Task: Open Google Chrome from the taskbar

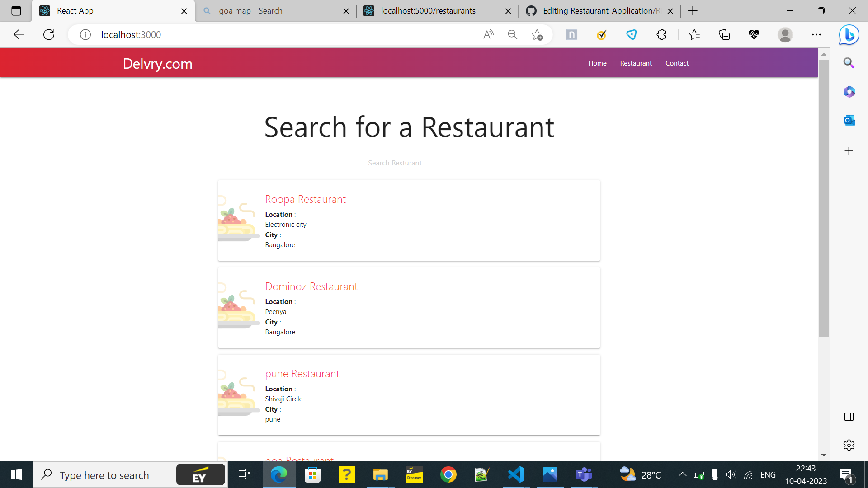Action: tap(448, 474)
